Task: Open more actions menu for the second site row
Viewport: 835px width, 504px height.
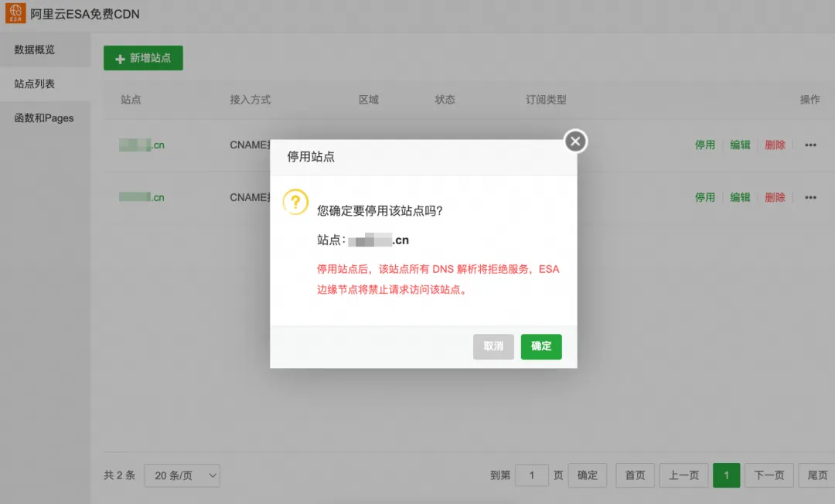Action: pyautogui.click(x=810, y=197)
